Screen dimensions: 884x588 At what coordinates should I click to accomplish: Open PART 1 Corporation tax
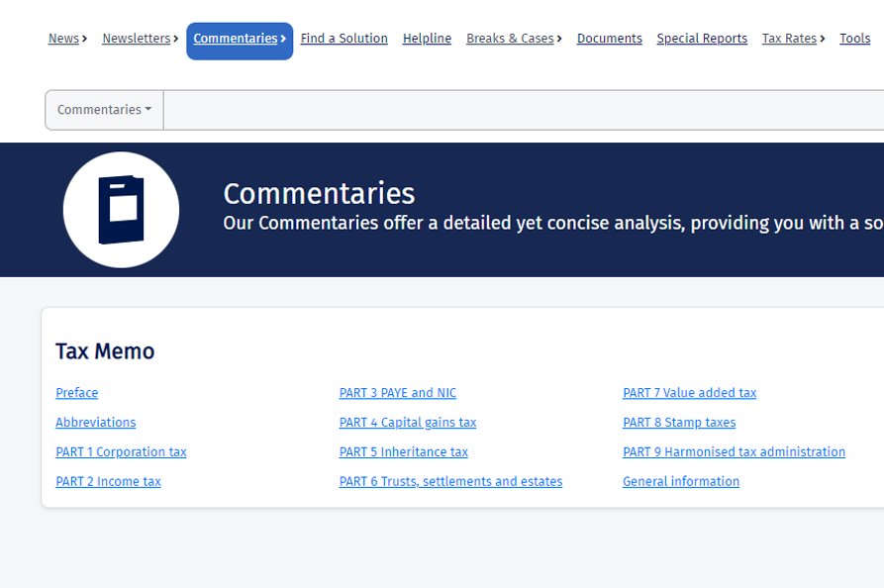(121, 452)
